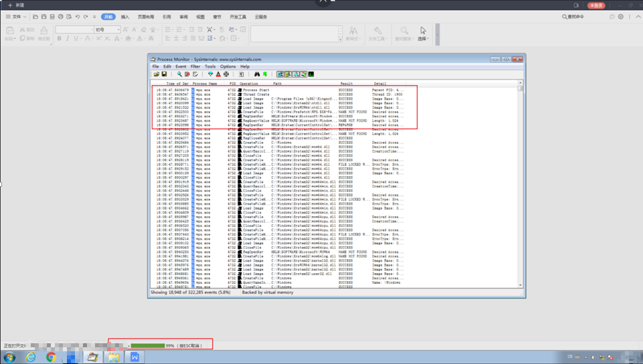Open Event menu in Process Monitor
The height and width of the screenshot is (364, 643).
coord(181,66)
